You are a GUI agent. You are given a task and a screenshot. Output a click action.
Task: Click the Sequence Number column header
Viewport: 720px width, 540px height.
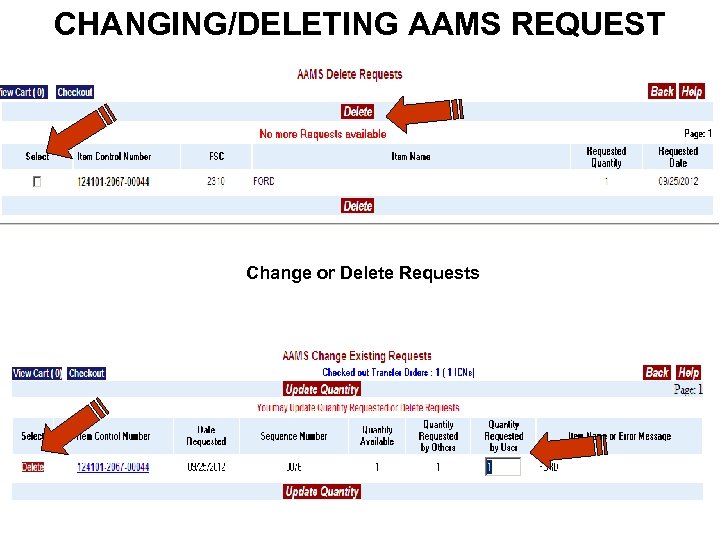[x=293, y=436]
